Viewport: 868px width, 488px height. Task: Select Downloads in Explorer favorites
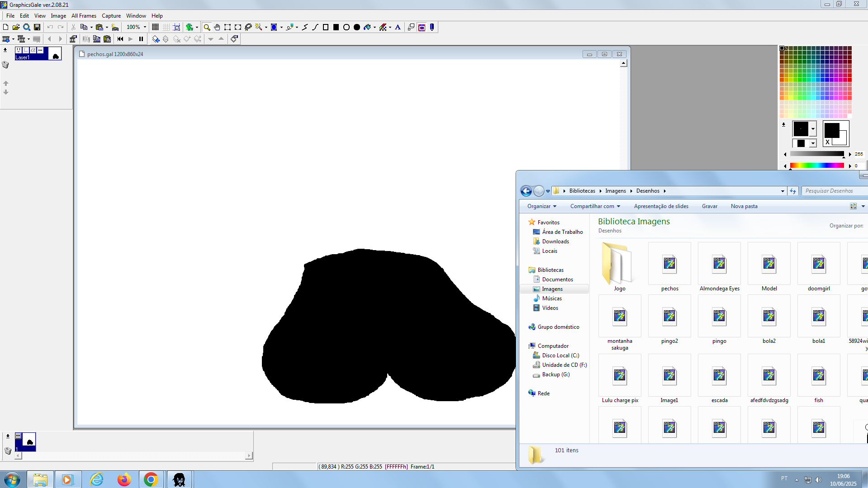pos(555,242)
